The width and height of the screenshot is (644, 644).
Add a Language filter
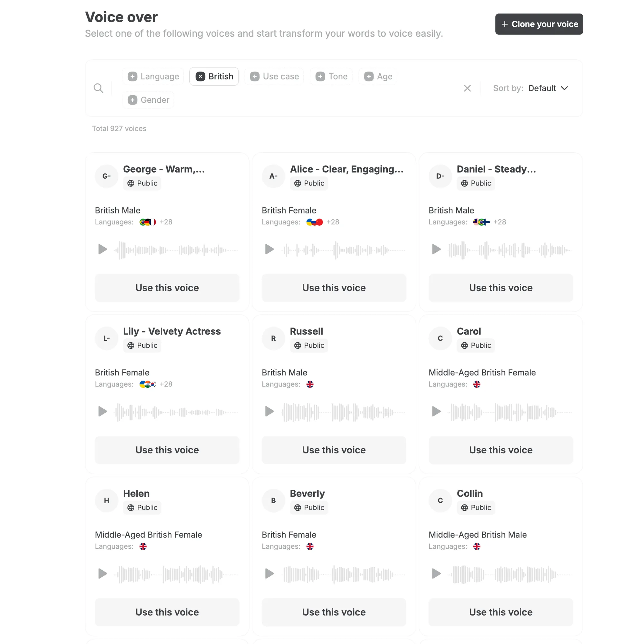point(153,76)
